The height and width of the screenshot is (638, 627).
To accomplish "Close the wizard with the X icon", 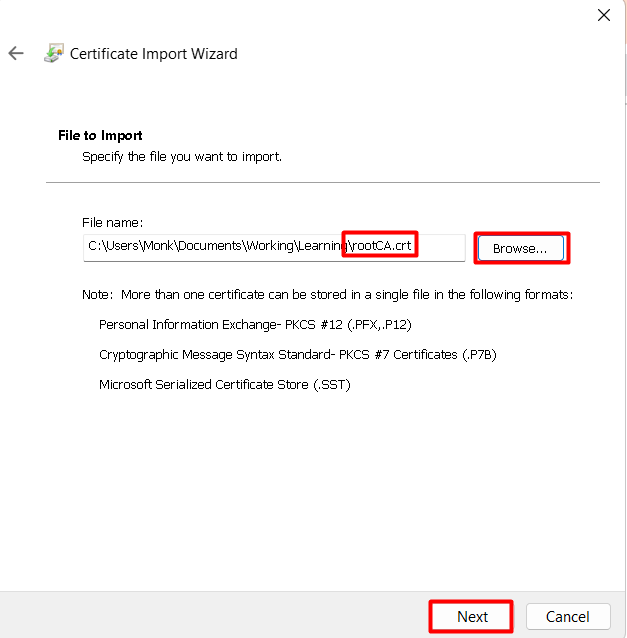I will point(603,15).
